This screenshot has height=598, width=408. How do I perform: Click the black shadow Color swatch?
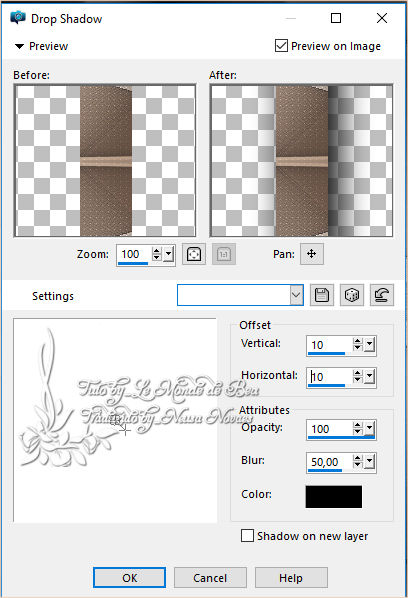click(334, 497)
